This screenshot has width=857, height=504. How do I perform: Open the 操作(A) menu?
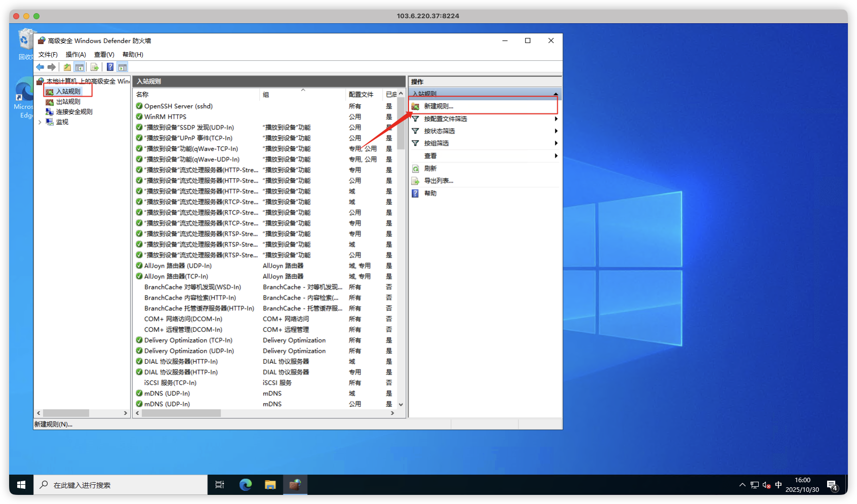pyautogui.click(x=75, y=55)
